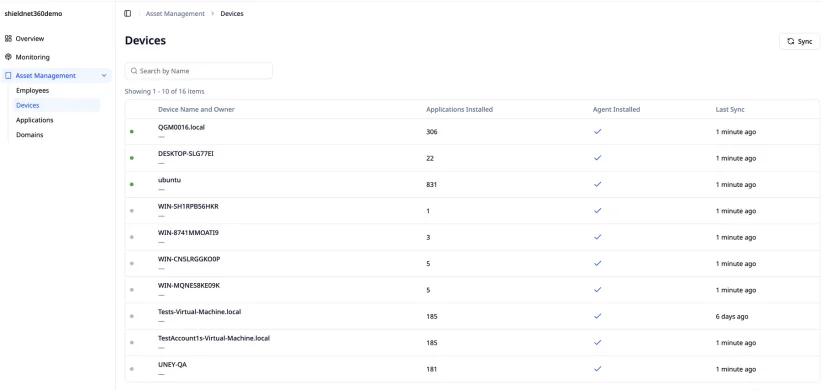Collapse the Asset Management chevron
The width and height of the screenshot is (822, 390).
[x=104, y=75]
